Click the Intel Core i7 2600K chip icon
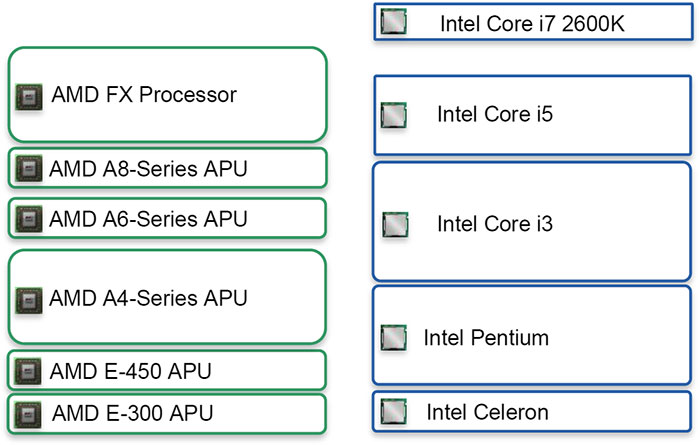700x445 pixels. click(394, 21)
